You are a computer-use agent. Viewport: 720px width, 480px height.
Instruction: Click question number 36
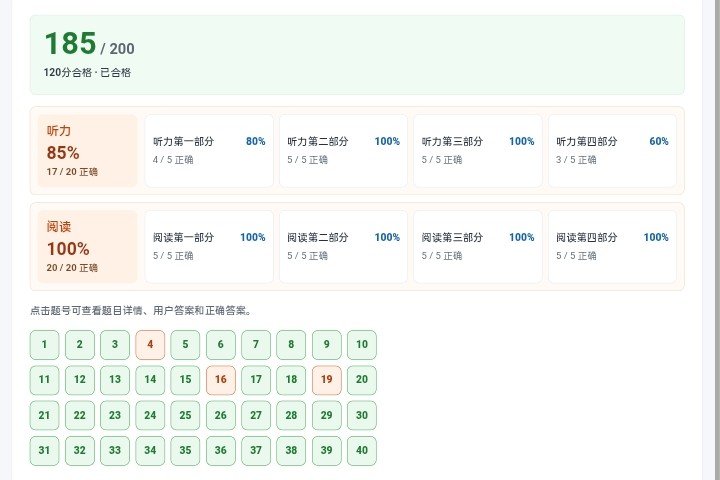pos(221,451)
